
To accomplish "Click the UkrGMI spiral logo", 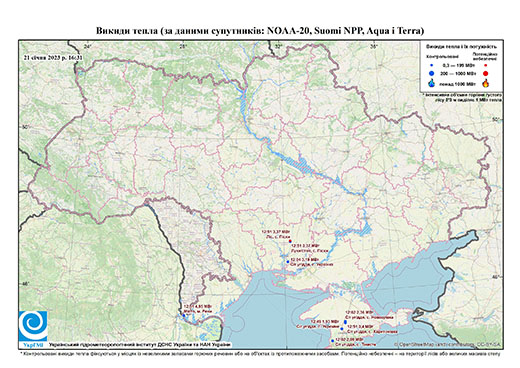I will coord(33,326).
